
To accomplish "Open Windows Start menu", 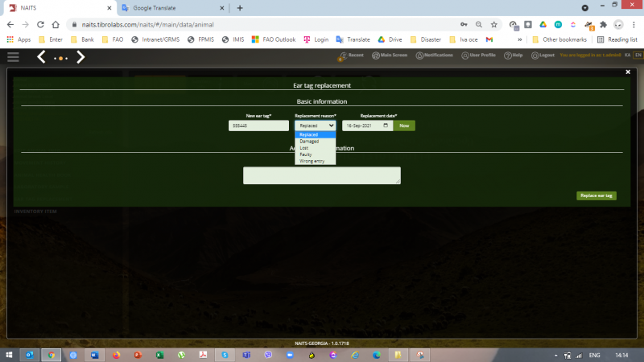I will [9, 355].
